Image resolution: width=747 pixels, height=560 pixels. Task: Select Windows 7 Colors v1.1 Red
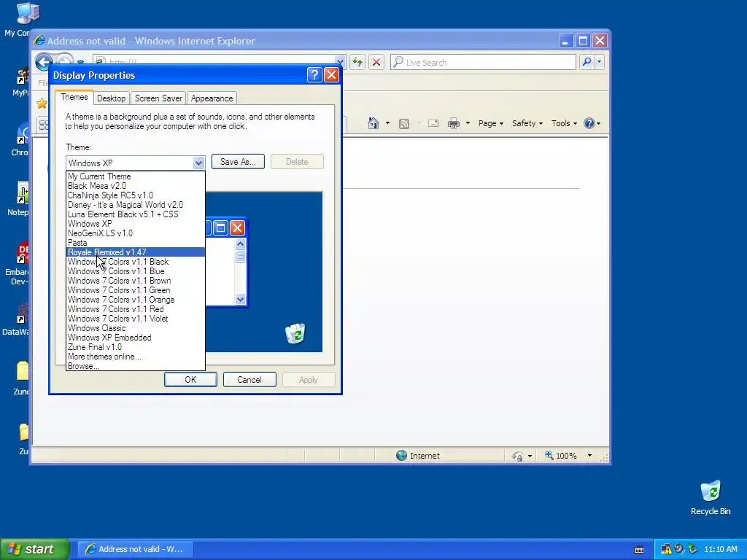(135, 309)
